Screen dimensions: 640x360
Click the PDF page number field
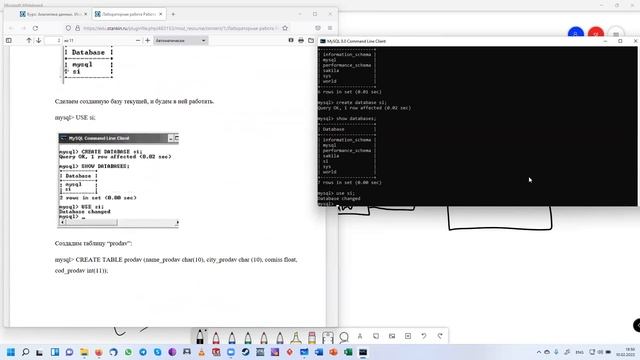pyautogui.click(x=53, y=40)
